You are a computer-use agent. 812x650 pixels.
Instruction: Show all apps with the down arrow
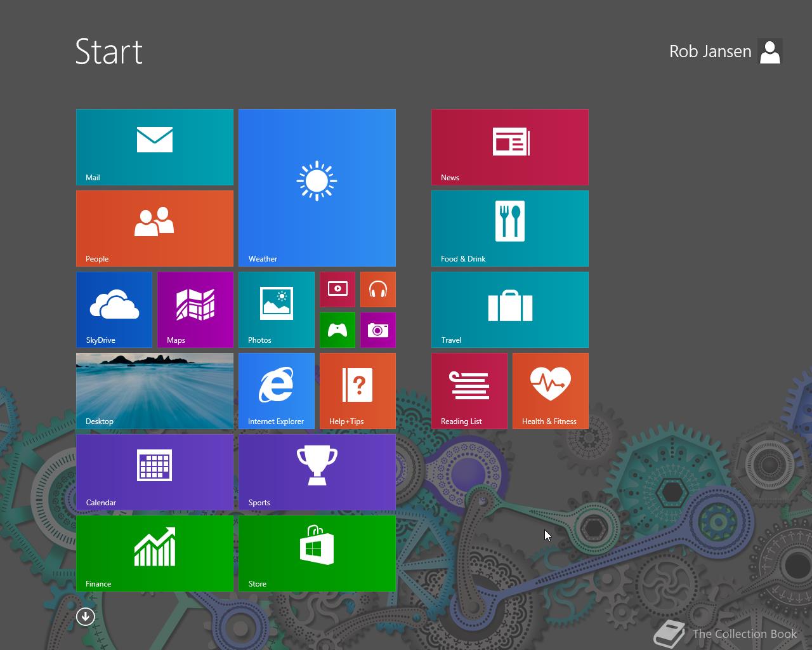(86, 616)
